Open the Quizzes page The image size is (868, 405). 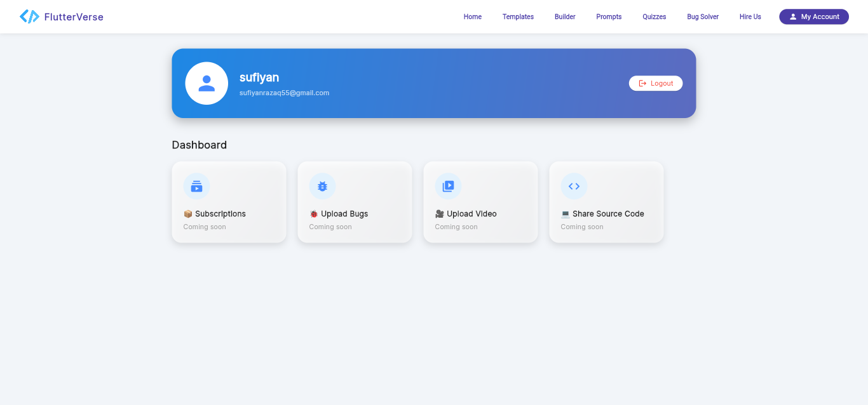[x=654, y=17]
